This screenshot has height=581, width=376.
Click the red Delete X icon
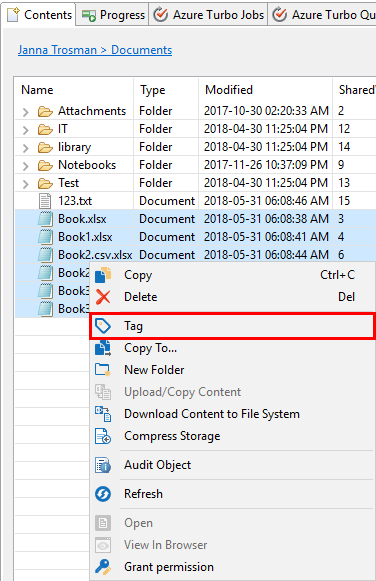[103, 297]
